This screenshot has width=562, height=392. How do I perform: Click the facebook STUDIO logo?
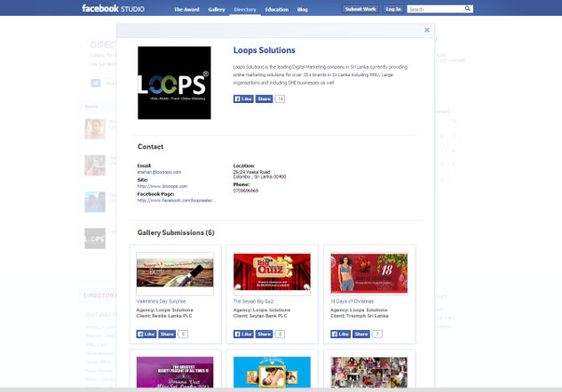[x=113, y=8]
